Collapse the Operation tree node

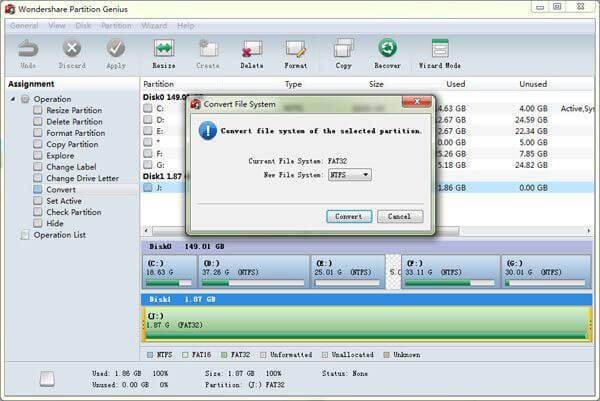13,99
